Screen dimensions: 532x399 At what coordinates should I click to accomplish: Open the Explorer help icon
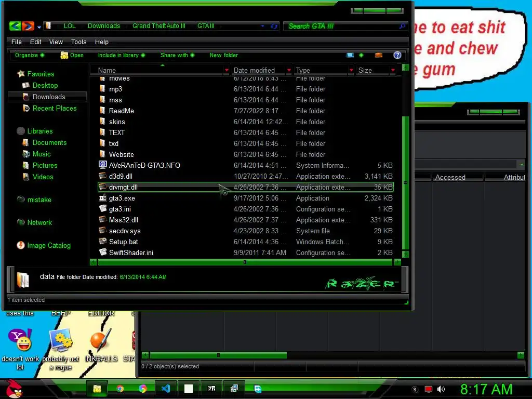click(397, 55)
